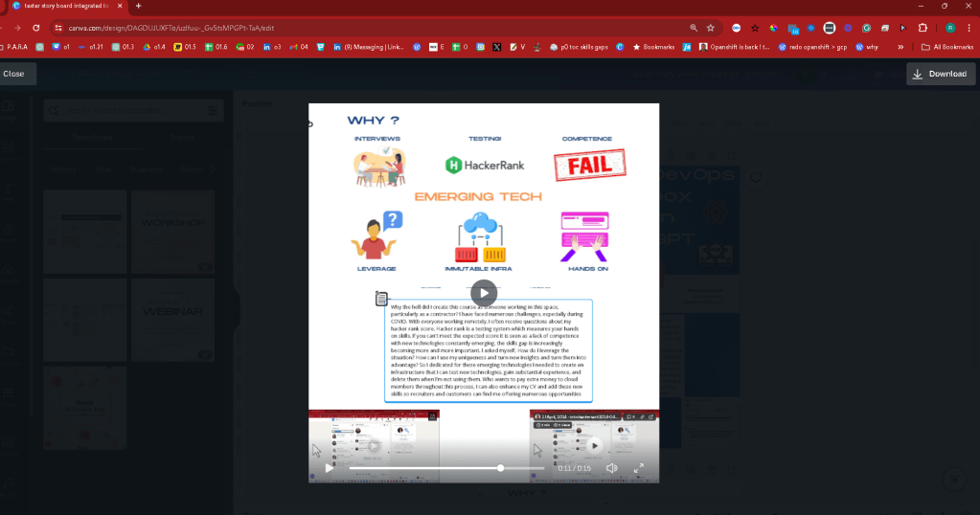
Task: Open a new tab with plus button
Action: click(x=138, y=6)
